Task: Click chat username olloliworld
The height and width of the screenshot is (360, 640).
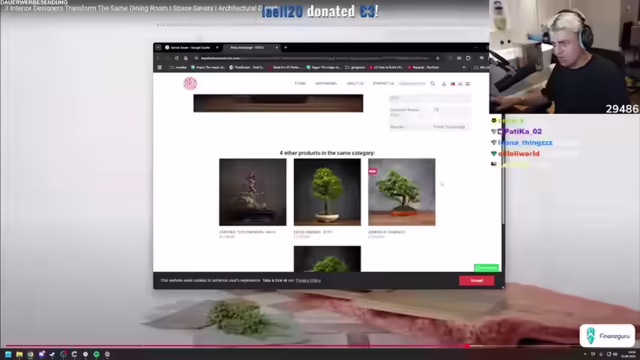Action: (519, 153)
